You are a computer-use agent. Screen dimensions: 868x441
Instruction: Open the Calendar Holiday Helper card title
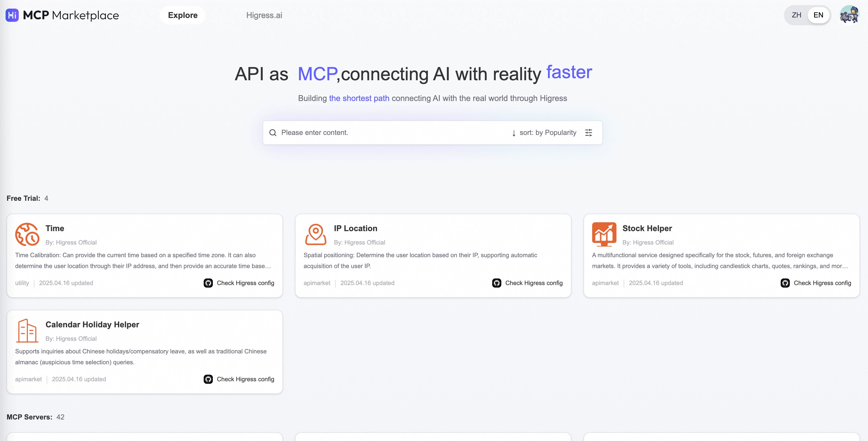tap(92, 325)
